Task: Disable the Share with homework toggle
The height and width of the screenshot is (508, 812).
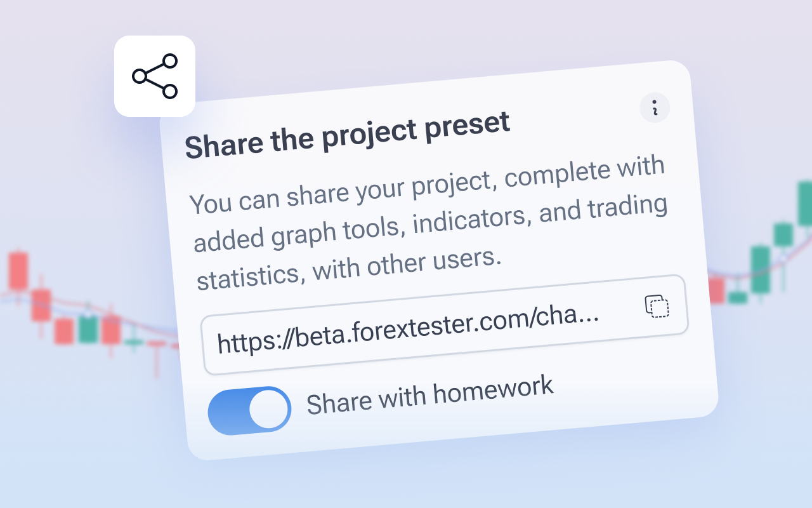Action: [x=249, y=410]
